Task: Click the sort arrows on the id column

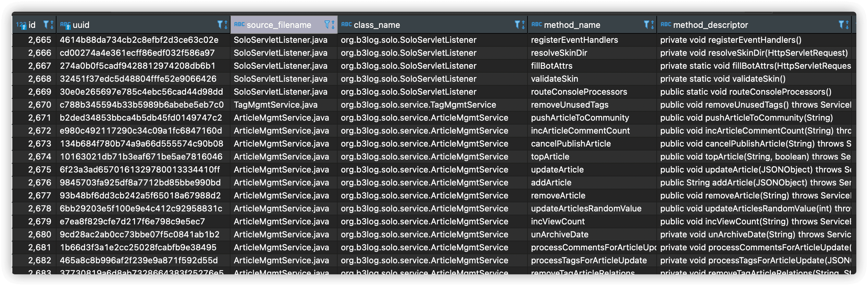Action: click(52, 25)
